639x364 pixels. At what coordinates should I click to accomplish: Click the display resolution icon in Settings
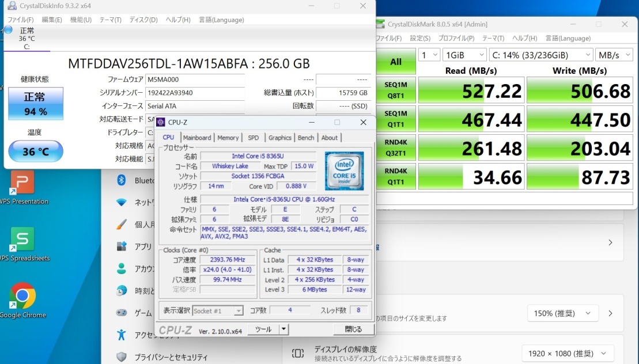pyautogui.click(x=298, y=354)
